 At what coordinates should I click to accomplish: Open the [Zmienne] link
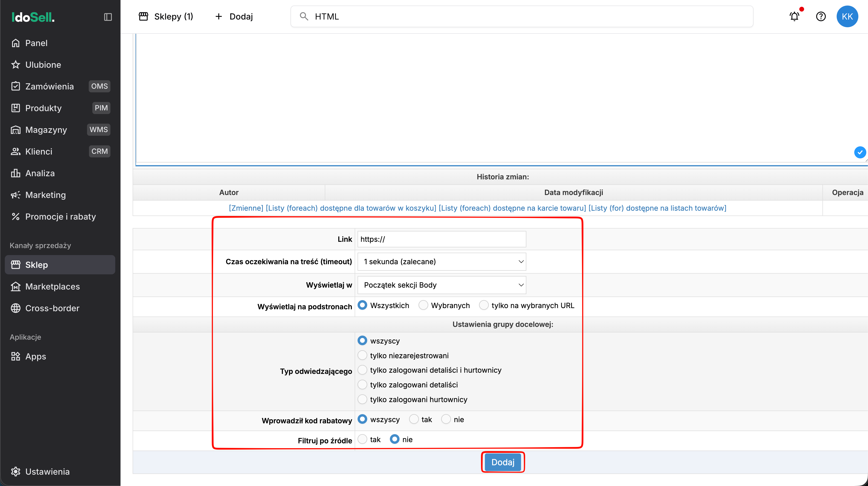246,208
